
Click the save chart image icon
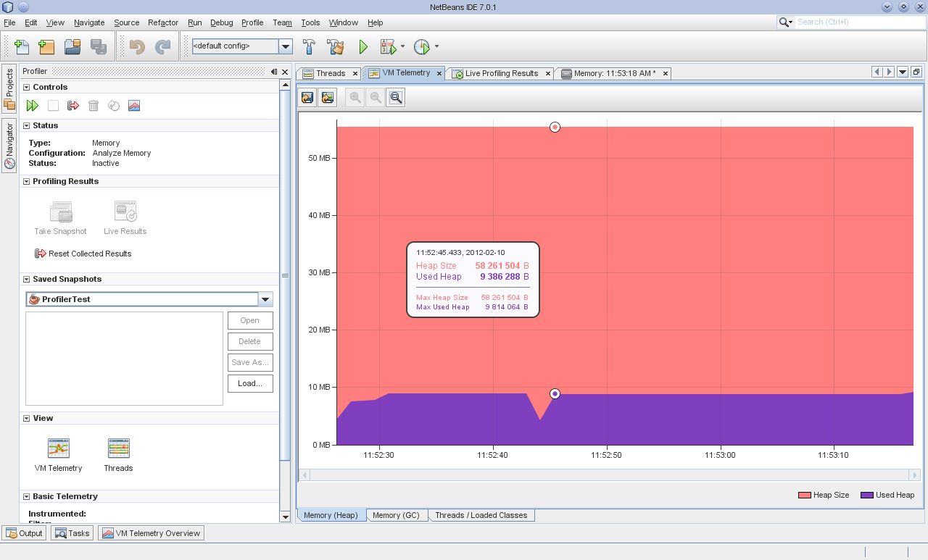(x=328, y=97)
